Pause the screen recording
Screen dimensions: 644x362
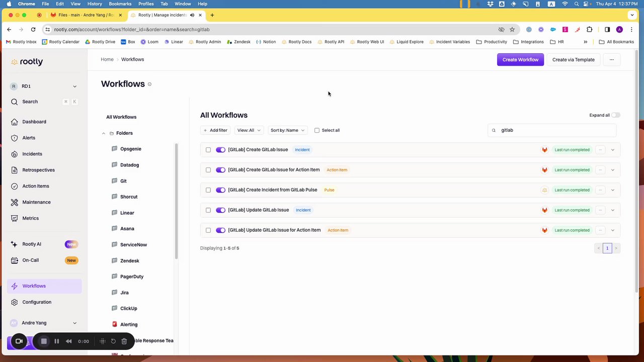(x=56, y=341)
